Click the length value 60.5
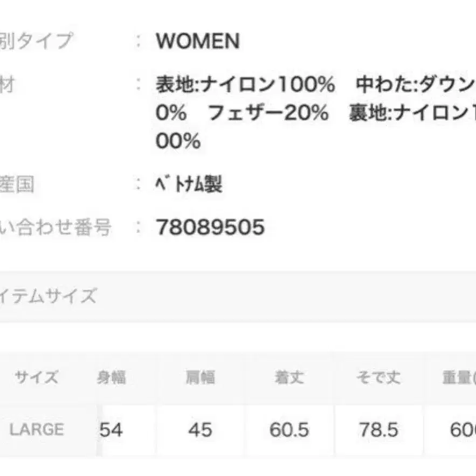The height and width of the screenshot is (476, 476). [289, 430]
